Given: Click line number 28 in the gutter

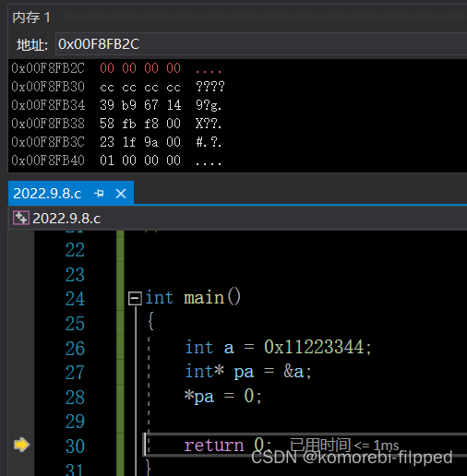Looking at the screenshot, I should [x=75, y=397].
